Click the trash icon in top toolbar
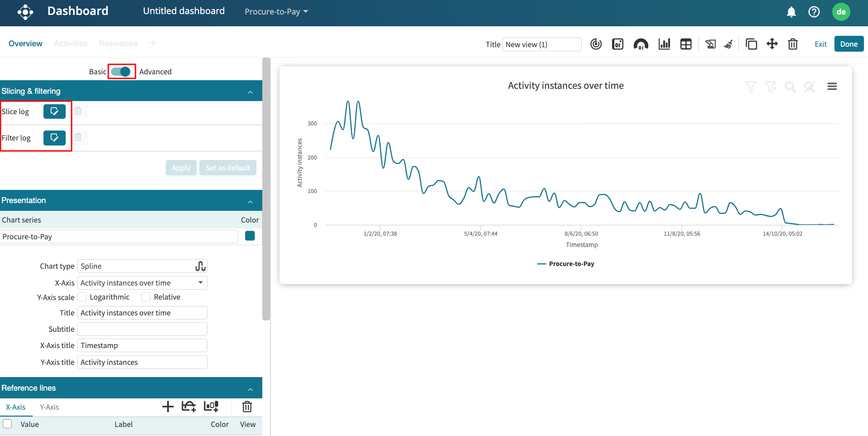Screen dimensions: 868x436 point(792,44)
